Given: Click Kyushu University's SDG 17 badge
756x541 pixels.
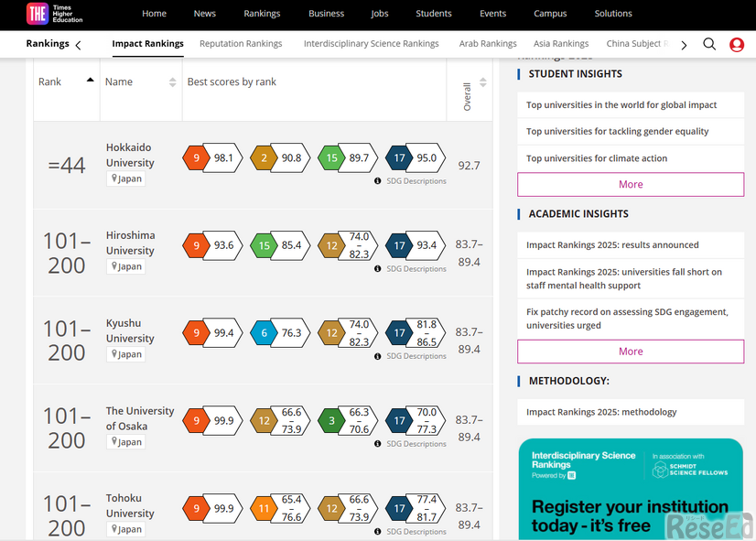Looking at the screenshot, I should pos(399,332).
